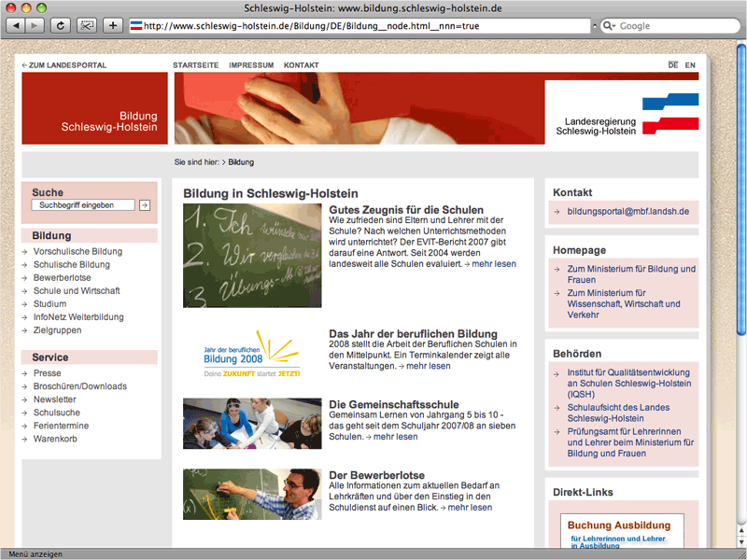Open the IMPRESSUM menu item
Screen dimensions: 747x560
point(251,65)
